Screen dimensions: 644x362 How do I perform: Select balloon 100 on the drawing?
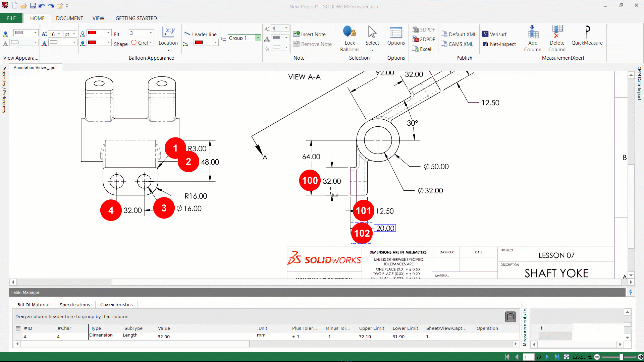310,180
